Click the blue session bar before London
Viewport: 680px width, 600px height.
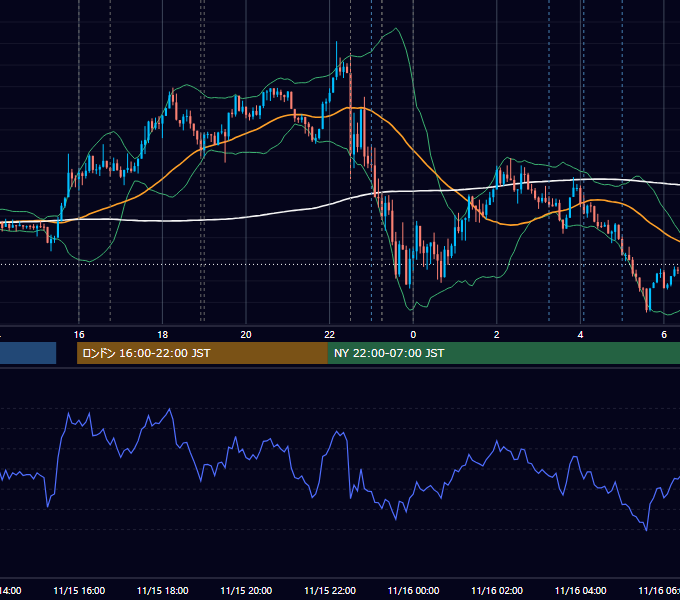(x=28, y=353)
